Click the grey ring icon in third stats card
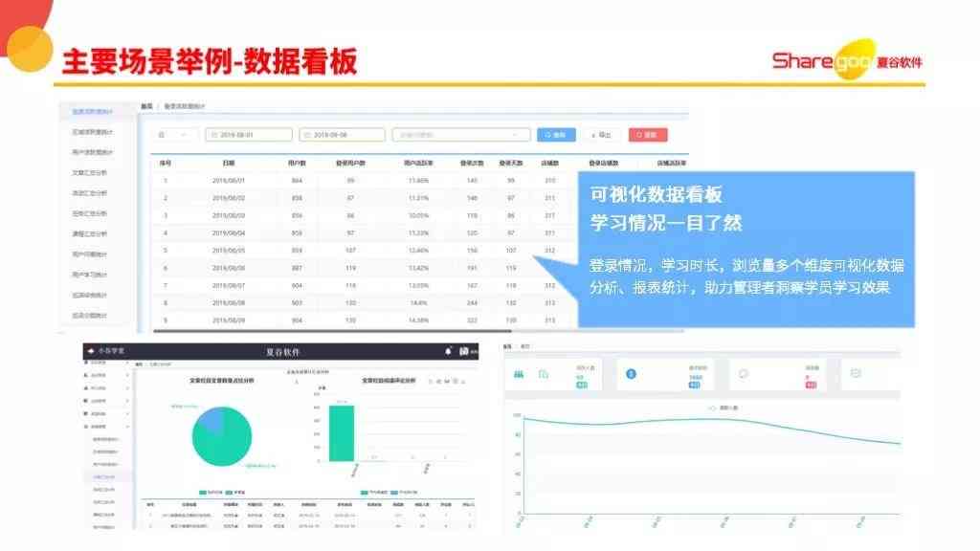Screen dimensions: 980x551 tap(743, 374)
